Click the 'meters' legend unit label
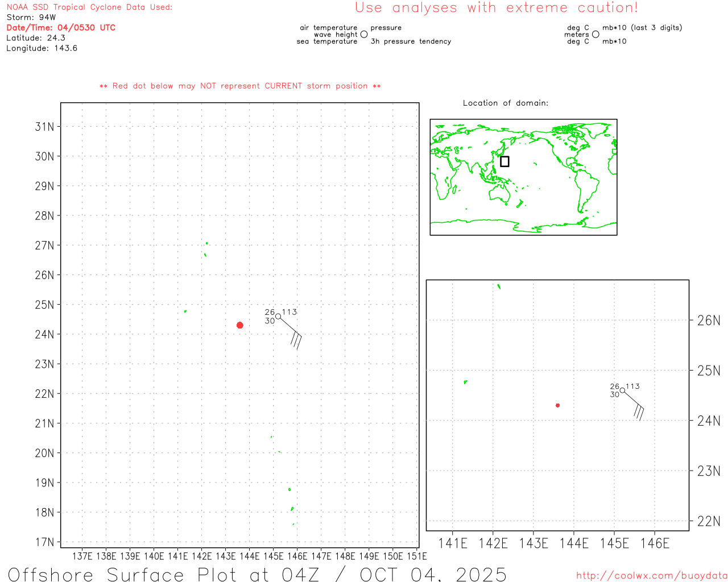The image size is (728, 582). (x=577, y=35)
